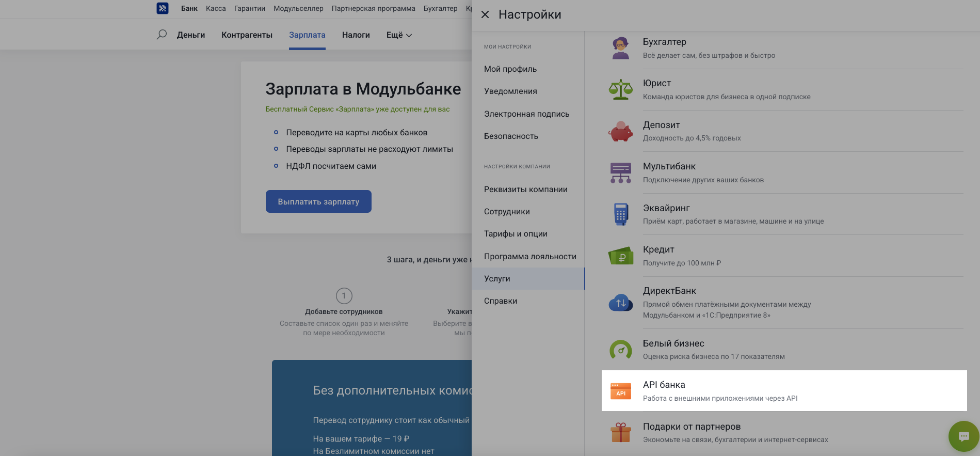The image size is (980, 456).
Task: Select the Зарплата tab
Action: (307, 35)
